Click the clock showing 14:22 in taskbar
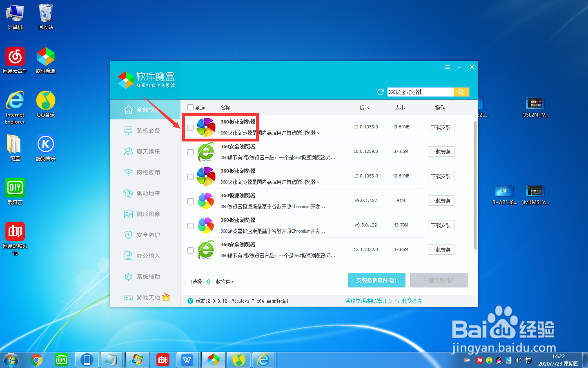The height and width of the screenshot is (368, 588). [558, 360]
